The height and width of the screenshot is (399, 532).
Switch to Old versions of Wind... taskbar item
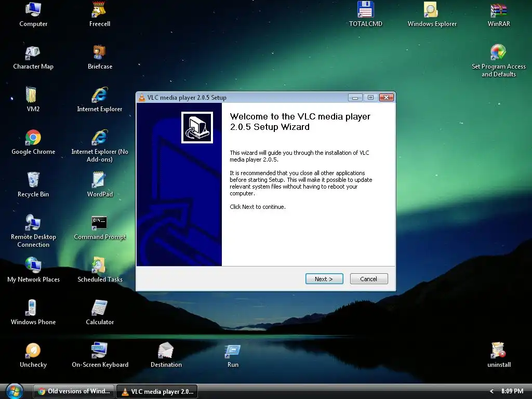74,391
